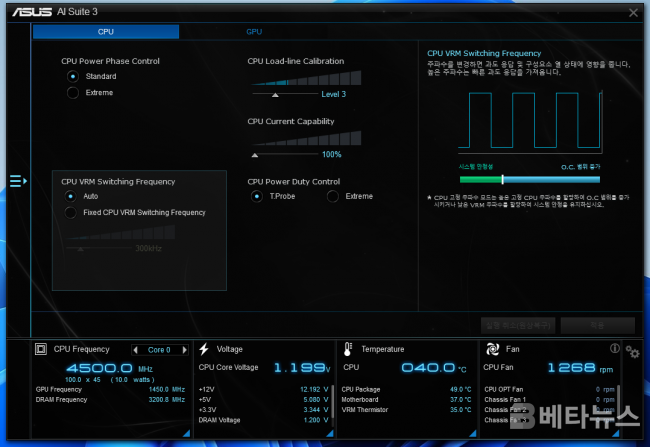Viewport: 650px width, 447px height.
Task: Click the Temperature thermometer icon
Action: pyautogui.click(x=348, y=349)
